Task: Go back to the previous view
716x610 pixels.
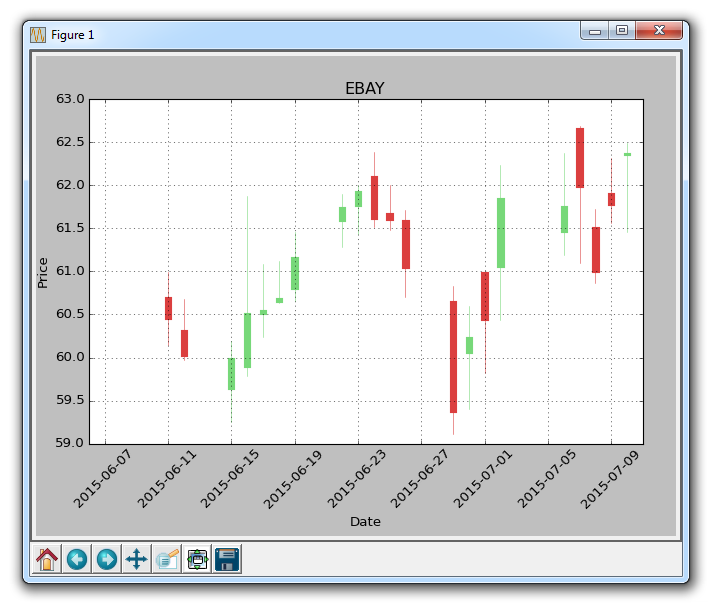Action: point(77,560)
